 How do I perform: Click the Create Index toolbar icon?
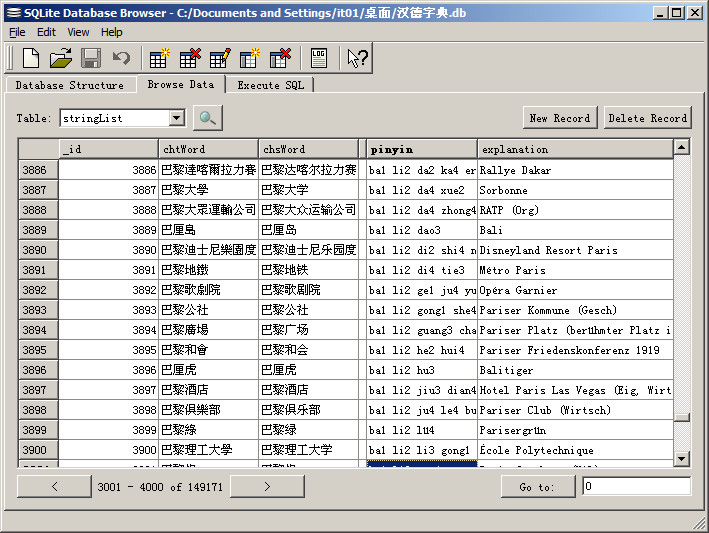250,58
